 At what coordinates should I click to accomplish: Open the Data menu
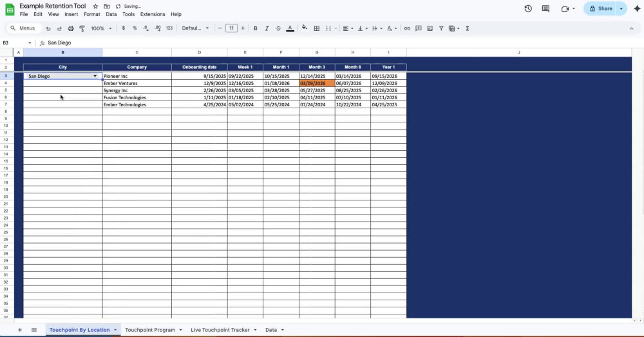click(111, 14)
